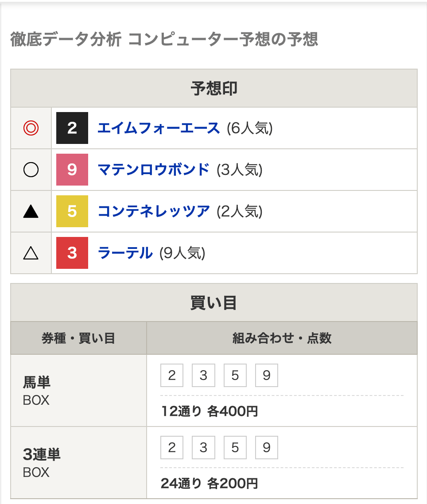Click the 組み合わせ・点数 column header
Viewport: 427px width, 504px height.
(x=282, y=338)
